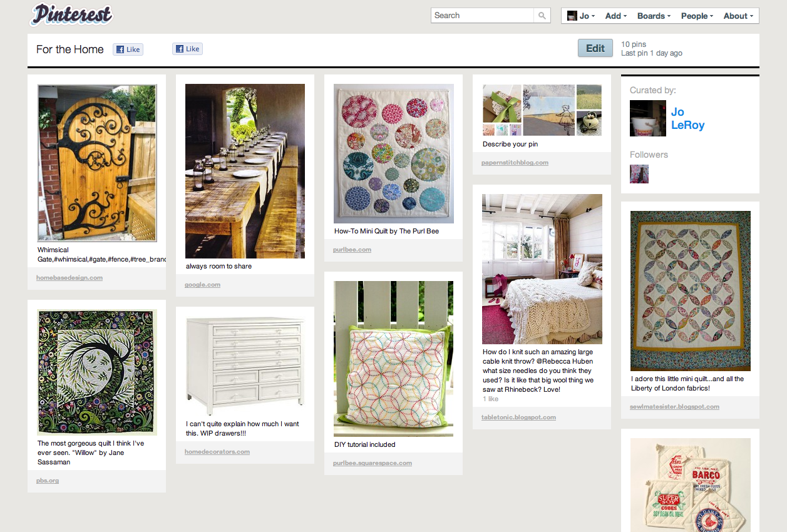Expand the Boards dropdown menu
787x532 pixels.
pos(654,16)
